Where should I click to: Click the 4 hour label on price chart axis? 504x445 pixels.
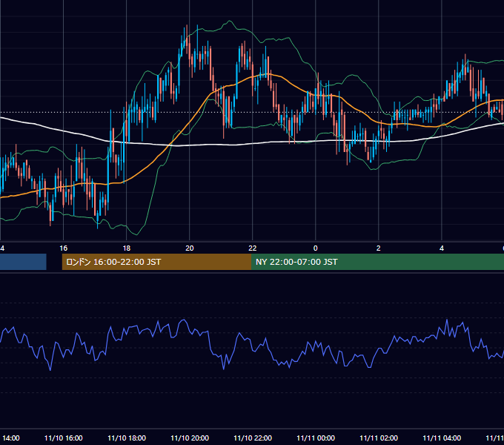pos(442,248)
